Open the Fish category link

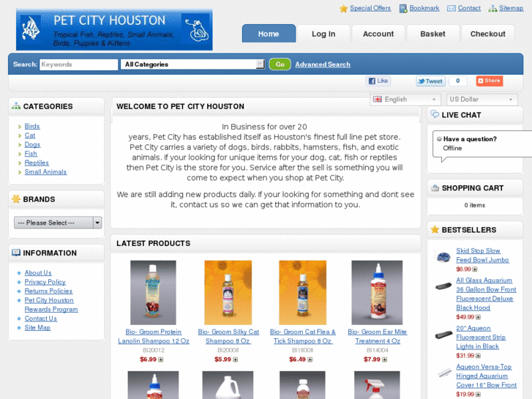click(31, 154)
